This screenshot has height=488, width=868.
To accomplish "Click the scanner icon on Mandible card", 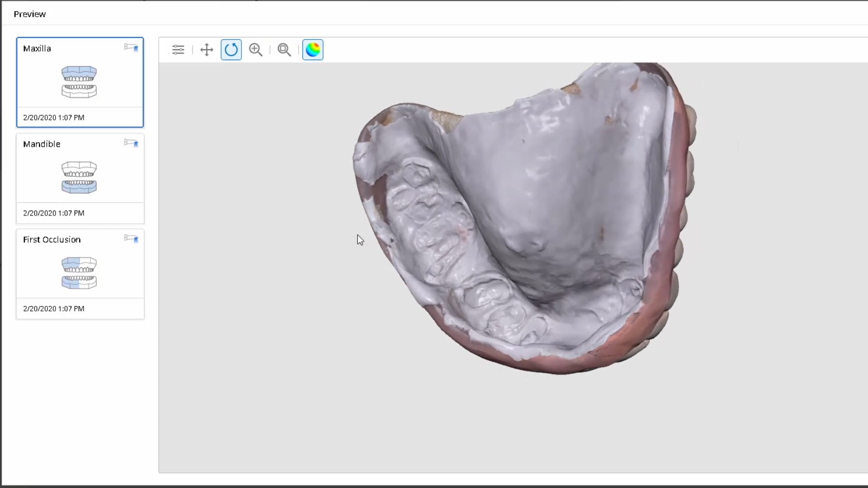I will (x=131, y=143).
